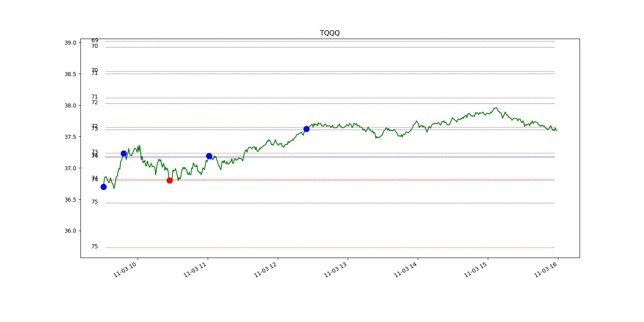Viewport: 644px width, 322px height.
Task: Click the 11-03 15 x-axis label
Action: (475, 269)
